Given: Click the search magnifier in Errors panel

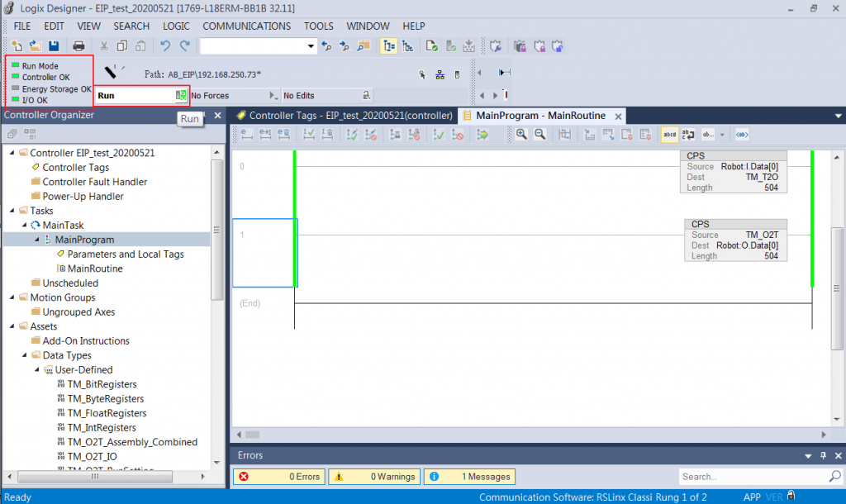Looking at the screenshot, I should click(834, 477).
